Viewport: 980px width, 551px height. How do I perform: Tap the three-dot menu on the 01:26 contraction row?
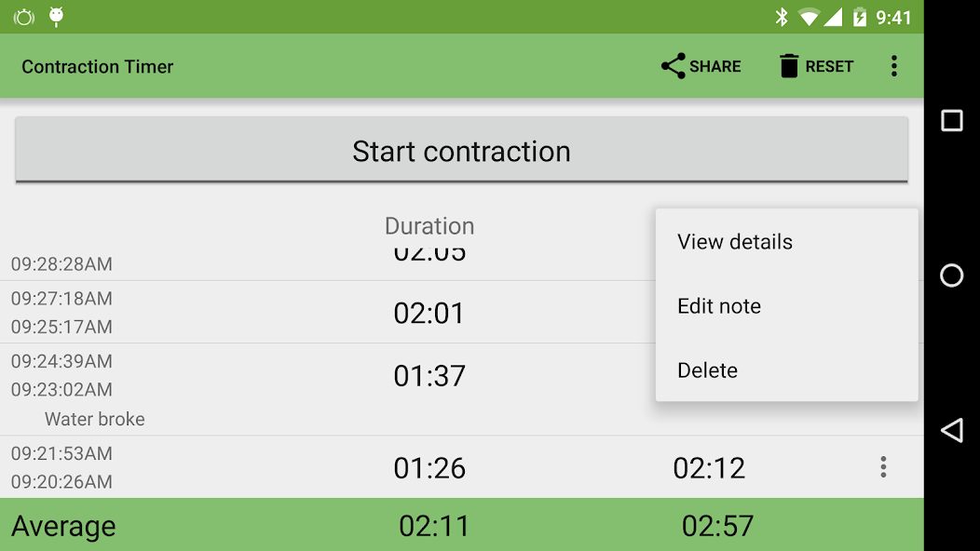tap(882, 468)
